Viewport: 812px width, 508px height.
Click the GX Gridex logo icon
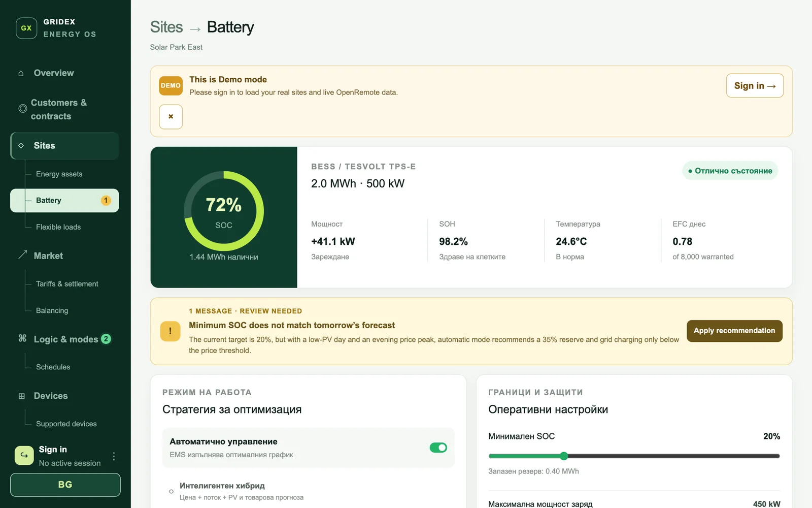[26, 28]
